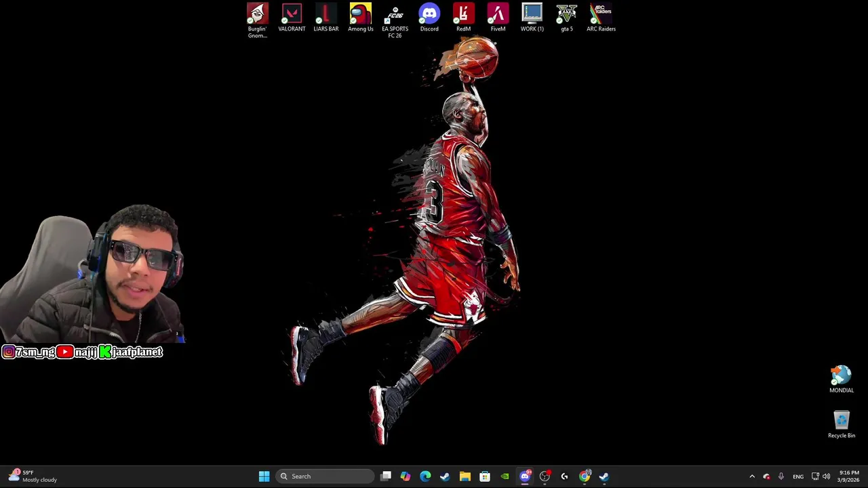Select the LIARS BAR desktop icon
868x488 pixels.
326,18
